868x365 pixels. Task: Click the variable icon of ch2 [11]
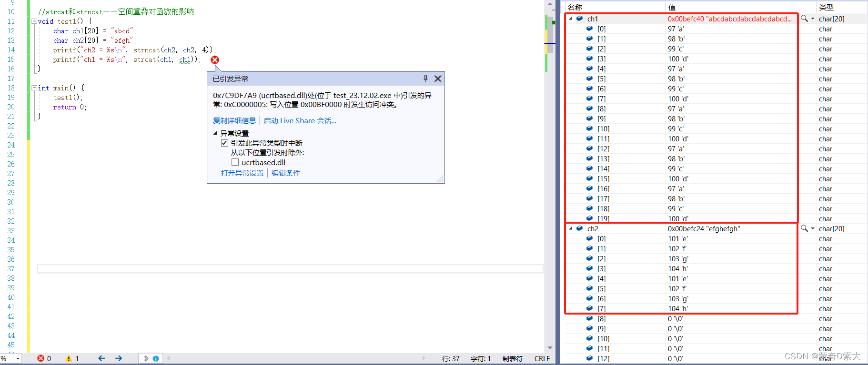click(589, 348)
